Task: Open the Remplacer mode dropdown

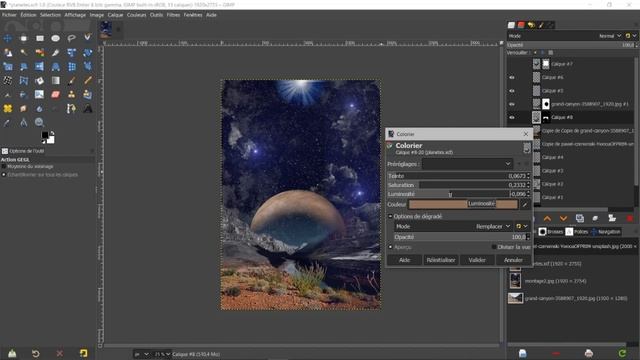Action: tap(493, 227)
